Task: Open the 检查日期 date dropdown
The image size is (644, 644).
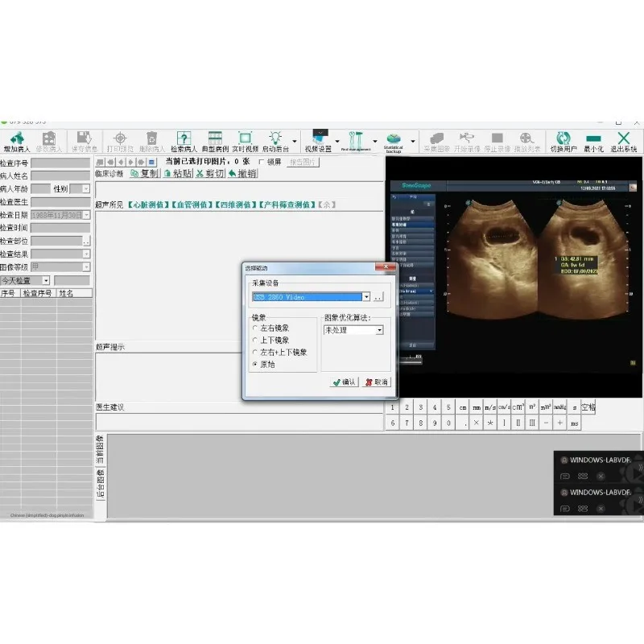Action: click(x=86, y=215)
